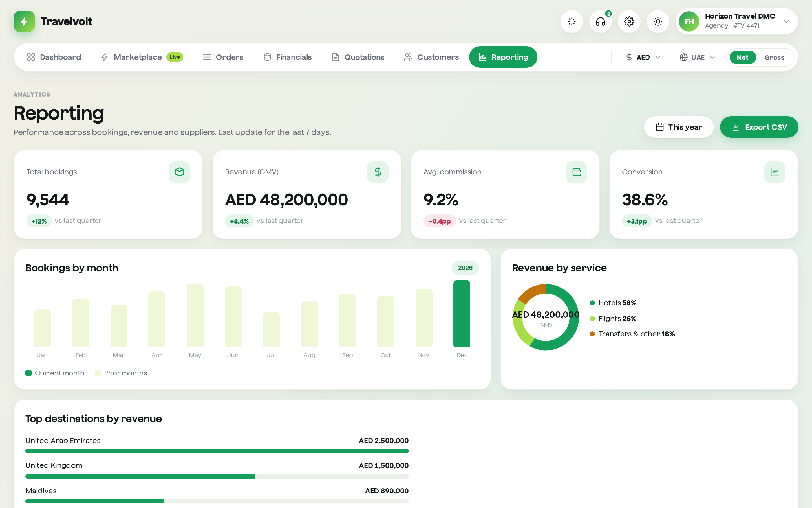Click the Travelvolt lightning logo

24,21
